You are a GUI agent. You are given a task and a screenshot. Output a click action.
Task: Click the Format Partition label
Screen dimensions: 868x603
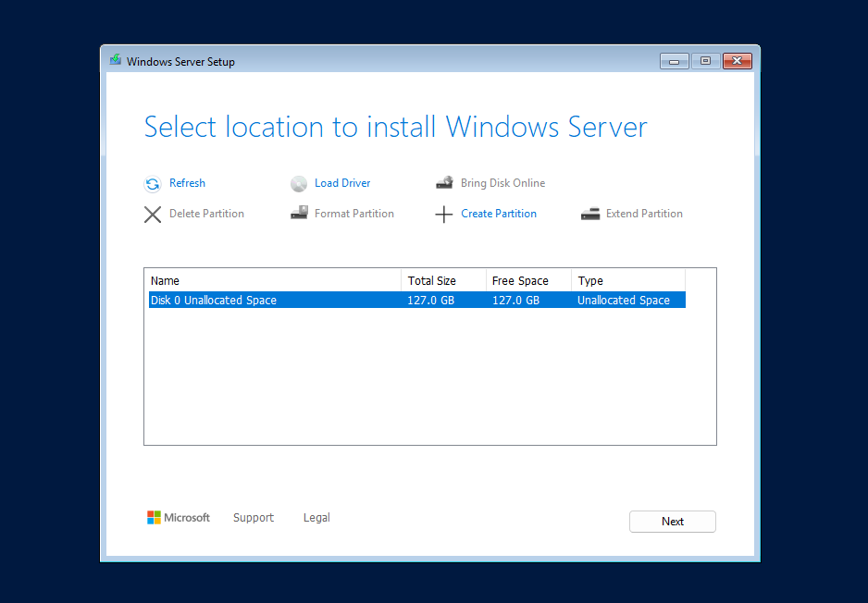tap(354, 214)
